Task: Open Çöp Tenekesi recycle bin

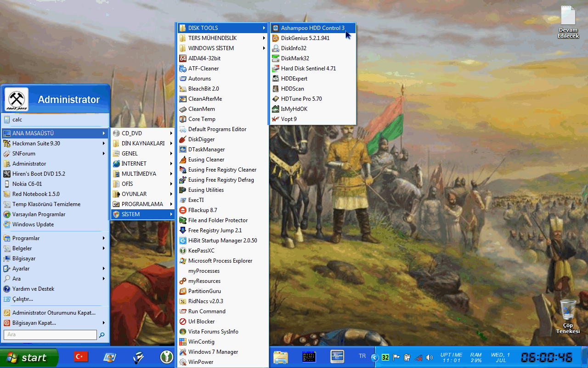Action: click(x=568, y=316)
